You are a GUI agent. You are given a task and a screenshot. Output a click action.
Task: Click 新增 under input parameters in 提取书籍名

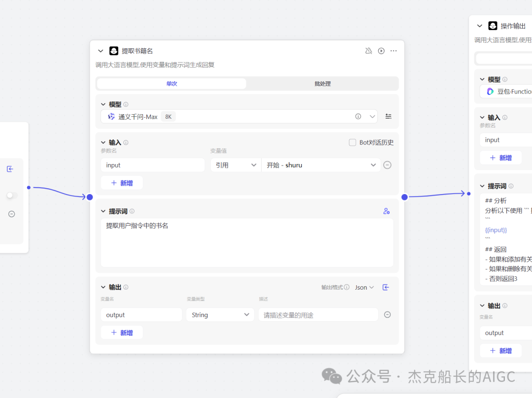tap(122, 183)
